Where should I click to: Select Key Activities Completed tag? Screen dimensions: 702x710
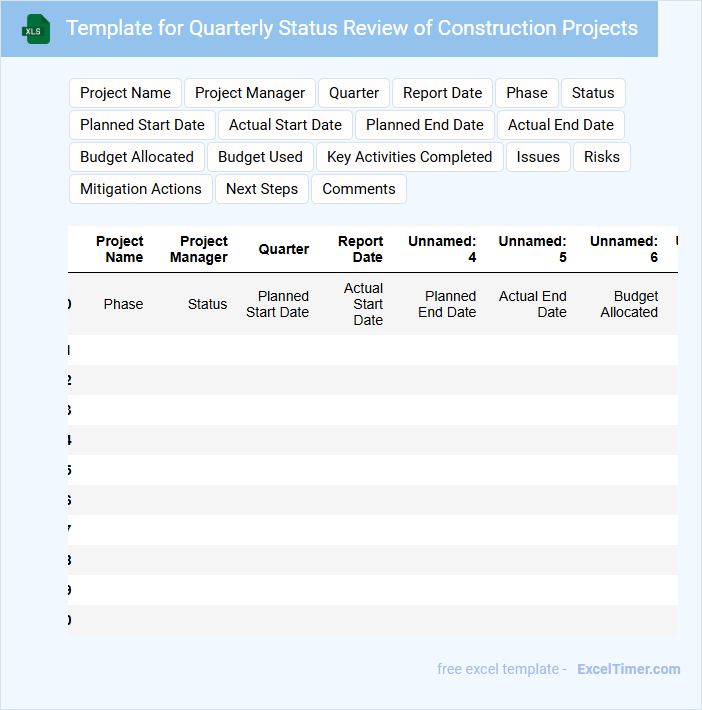pyautogui.click(x=410, y=157)
